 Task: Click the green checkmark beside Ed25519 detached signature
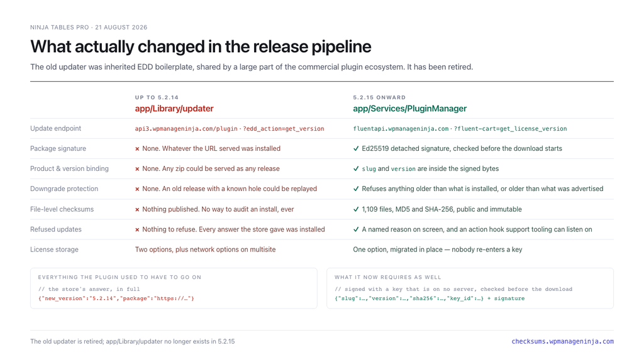(x=356, y=148)
